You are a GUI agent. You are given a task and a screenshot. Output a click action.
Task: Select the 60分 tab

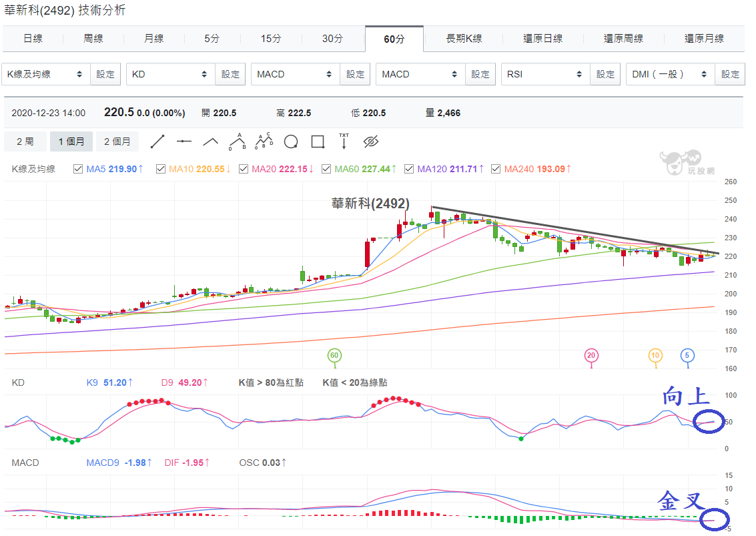394,39
